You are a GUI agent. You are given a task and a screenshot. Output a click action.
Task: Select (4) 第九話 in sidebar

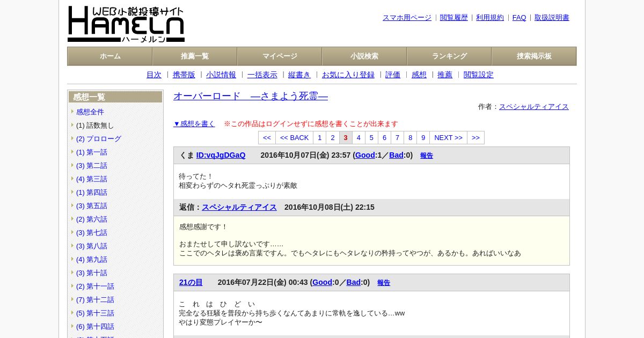(92, 260)
